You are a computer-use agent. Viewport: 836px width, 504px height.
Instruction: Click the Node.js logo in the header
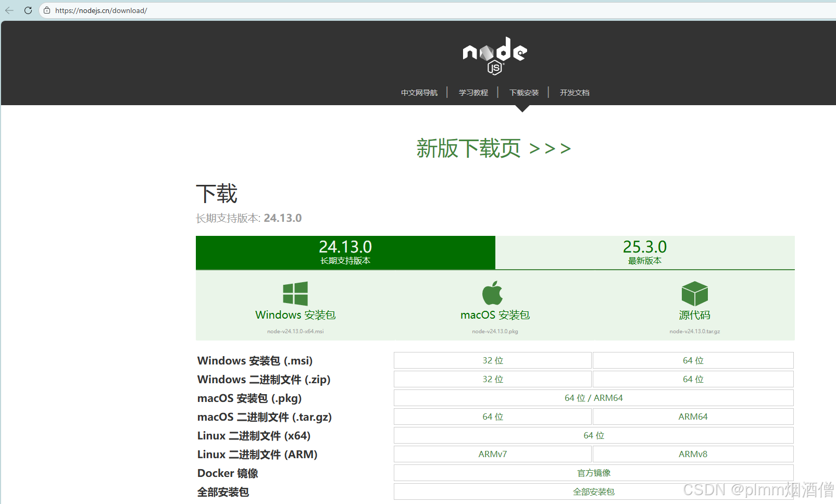point(495,56)
